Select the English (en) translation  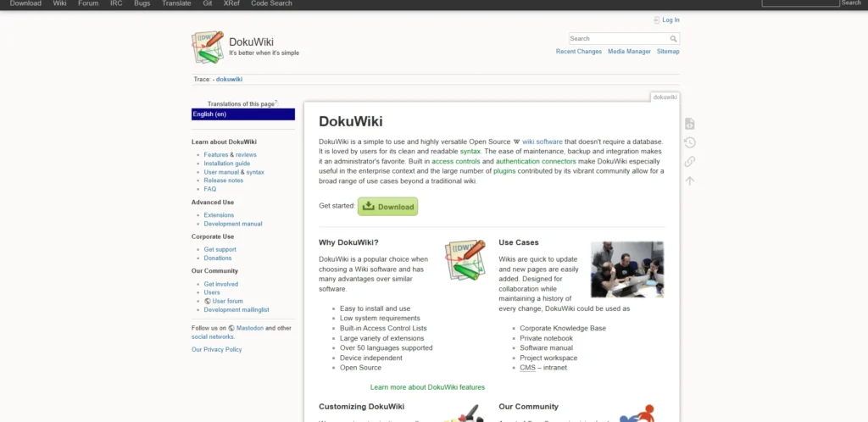click(243, 114)
